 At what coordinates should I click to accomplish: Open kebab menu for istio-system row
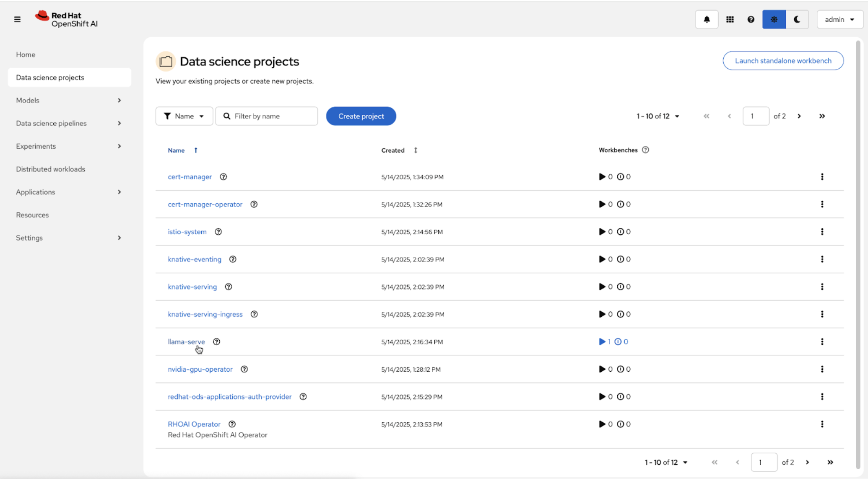[x=822, y=232]
